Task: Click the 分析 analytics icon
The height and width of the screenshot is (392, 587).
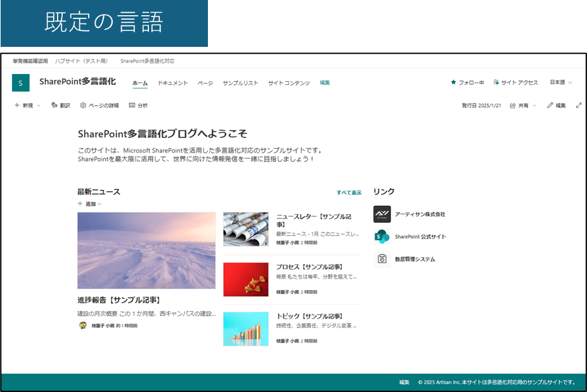Action: click(132, 105)
